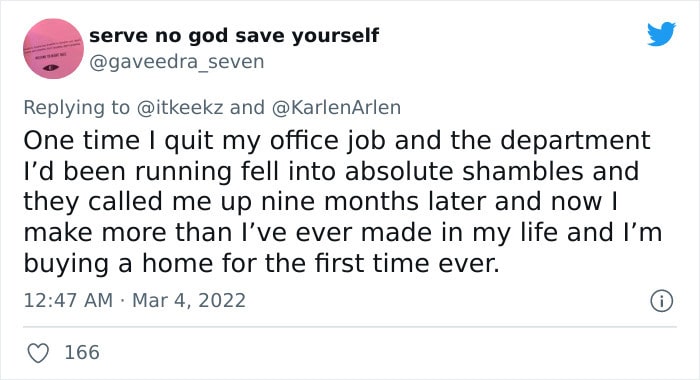Open the @KarlenArlen mention
Screen dimensions: 700x380
click(336, 108)
